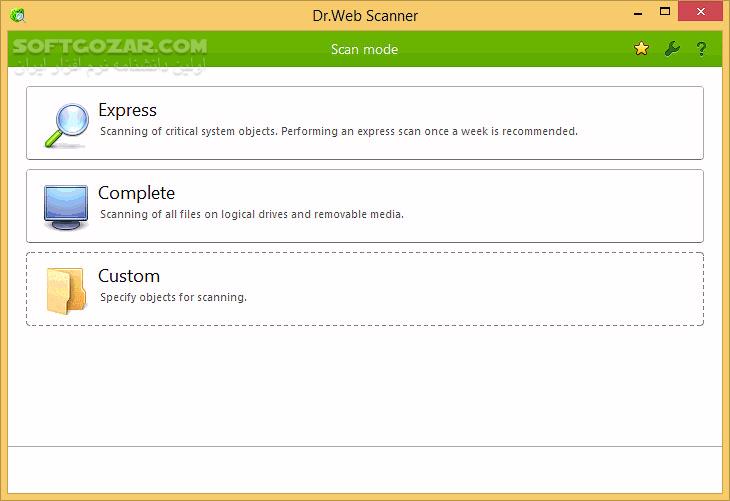Select the Custom scan mode

point(365,289)
